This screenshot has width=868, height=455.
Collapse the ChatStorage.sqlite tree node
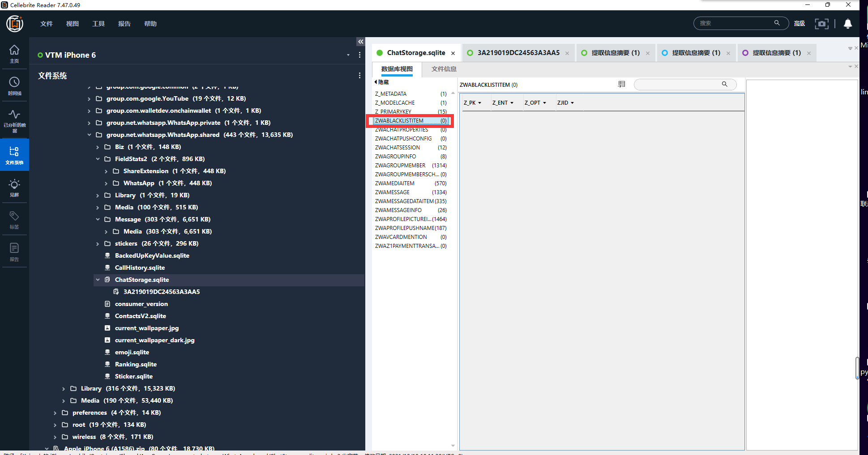pos(98,280)
